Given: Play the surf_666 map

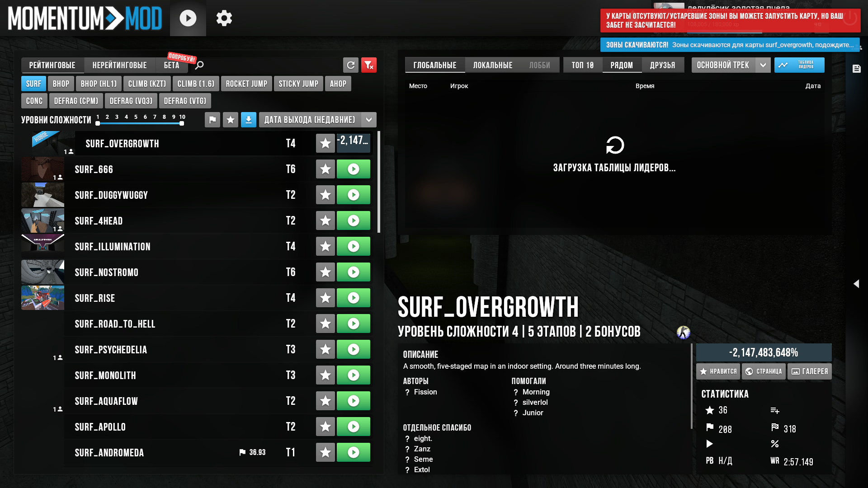Looking at the screenshot, I should (x=354, y=169).
